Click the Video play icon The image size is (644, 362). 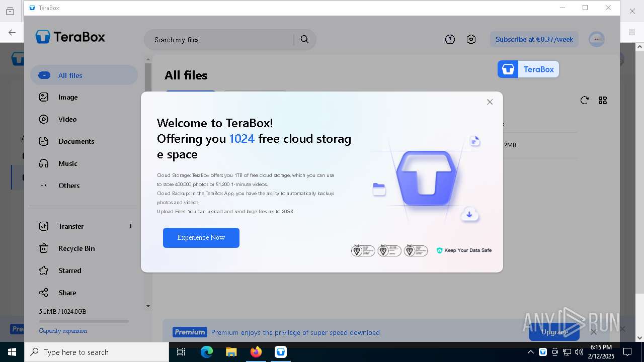[x=44, y=119]
